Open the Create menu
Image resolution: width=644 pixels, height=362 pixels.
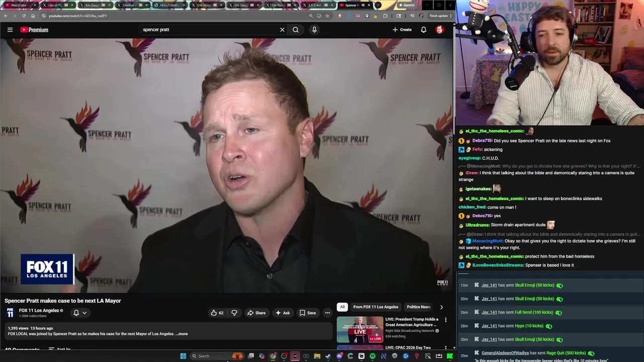pyautogui.click(x=402, y=30)
